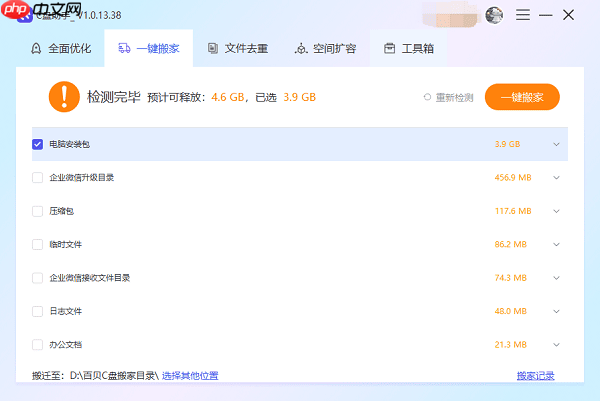
Task: Close the C盘助手 window
Action: click(x=569, y=15)
